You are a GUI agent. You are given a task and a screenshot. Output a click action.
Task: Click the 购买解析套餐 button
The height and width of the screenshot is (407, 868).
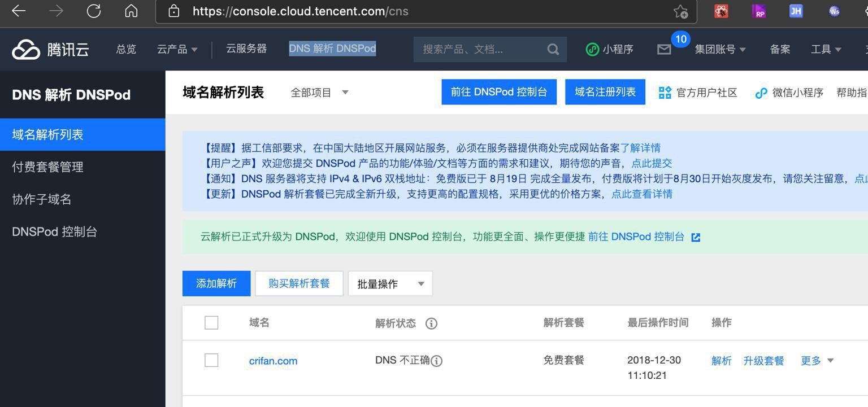299,283
